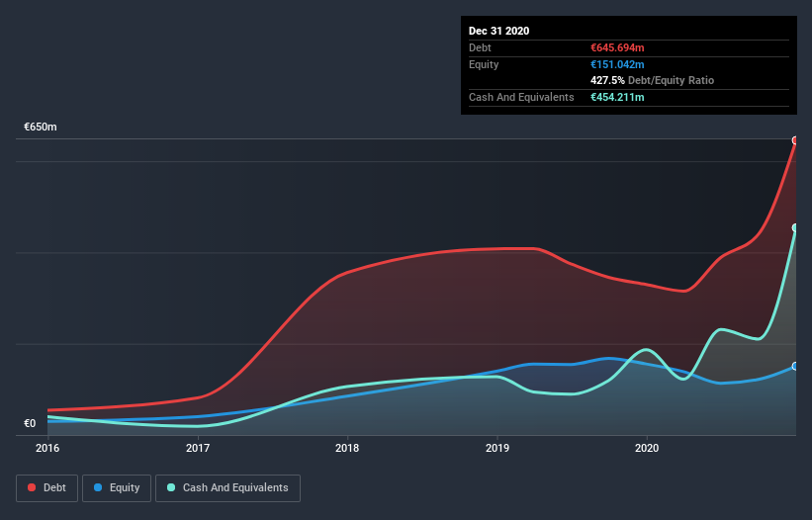Toggle the Debt series legend button
Viewport: 812px width, 520px height.
(x=46, y=488)
